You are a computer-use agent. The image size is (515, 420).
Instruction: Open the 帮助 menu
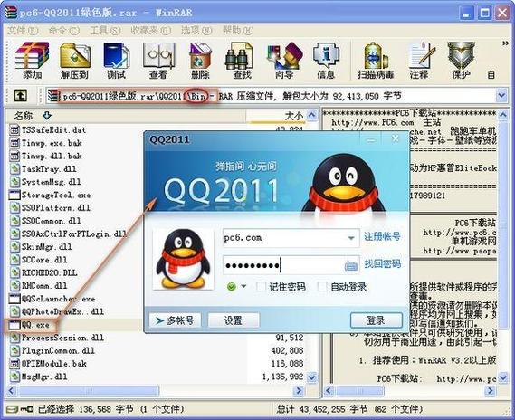pos(238,31)
